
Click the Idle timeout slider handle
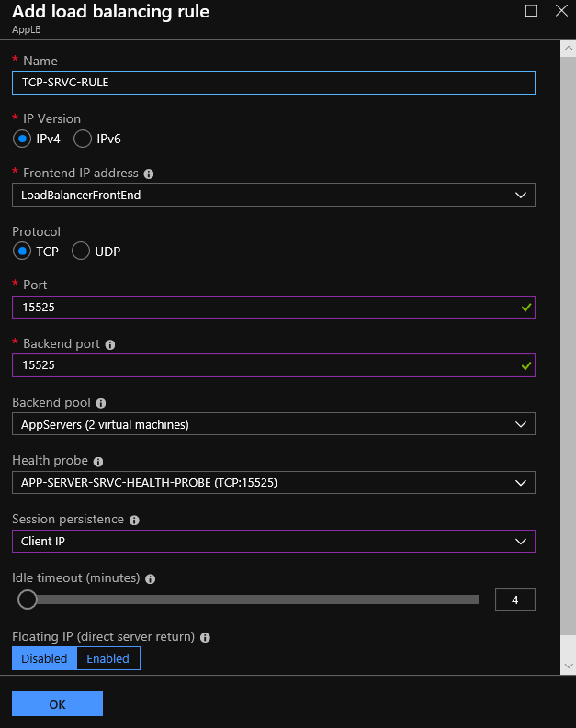point(28,599)
